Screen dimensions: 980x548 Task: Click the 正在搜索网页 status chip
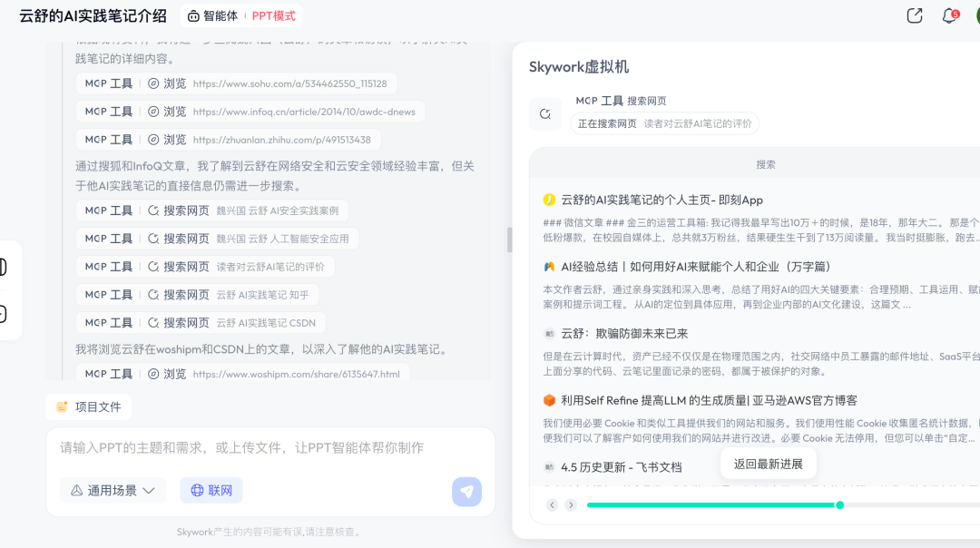click(x=664, y=123)
